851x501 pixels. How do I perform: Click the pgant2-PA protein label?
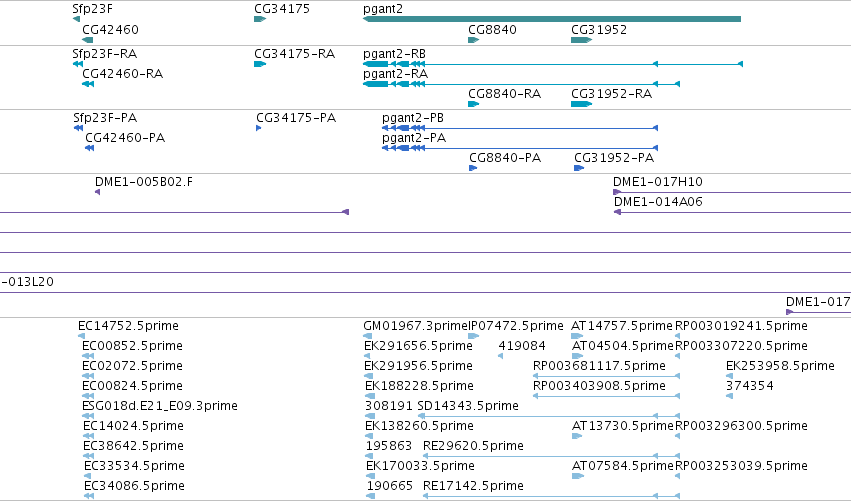(414, 138)
